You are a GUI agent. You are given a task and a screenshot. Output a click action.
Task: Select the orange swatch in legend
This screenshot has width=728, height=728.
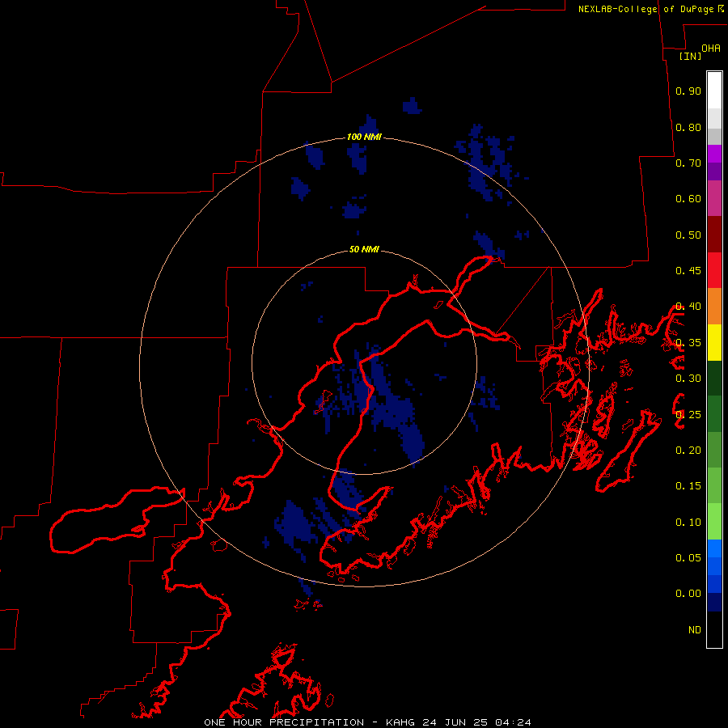(x=714, y=307)
